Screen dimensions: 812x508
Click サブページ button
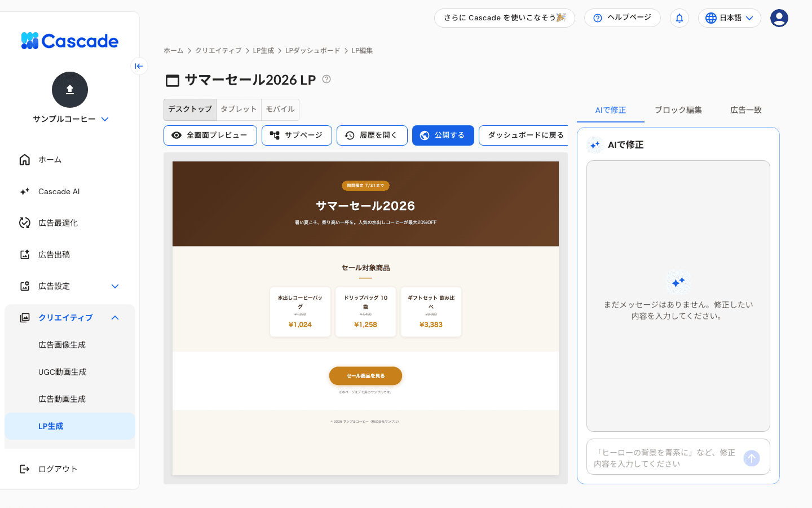pos(297,135)
